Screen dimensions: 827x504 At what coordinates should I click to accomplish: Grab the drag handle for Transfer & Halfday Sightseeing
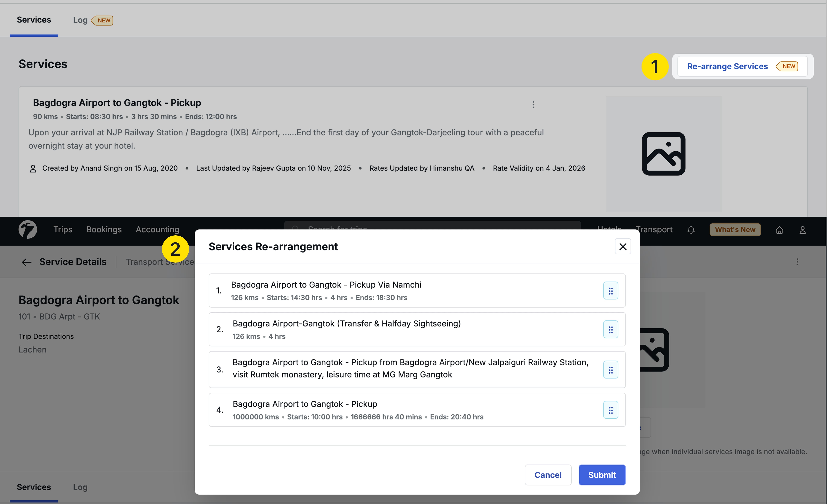[611, 329]
